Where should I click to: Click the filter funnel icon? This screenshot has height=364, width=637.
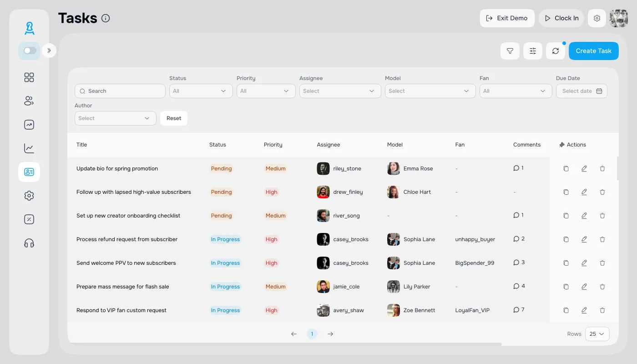(510, 51)
